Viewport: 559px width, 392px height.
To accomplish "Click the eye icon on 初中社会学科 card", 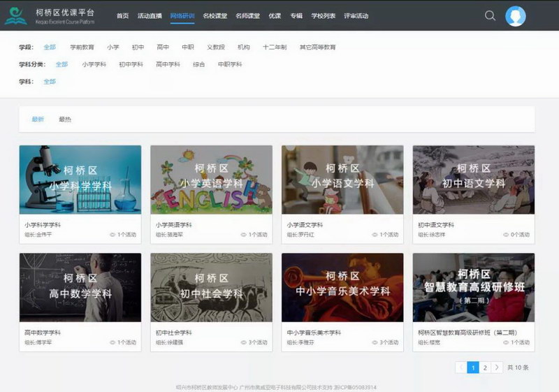I will point(243,342).
